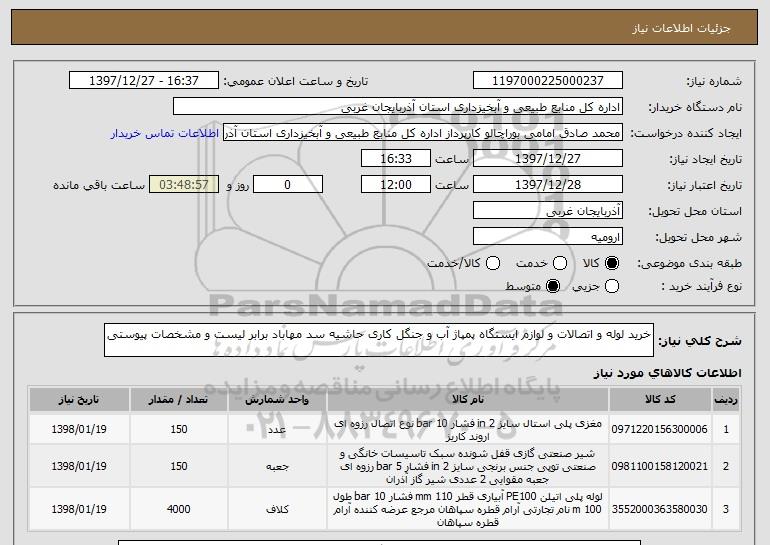770x545 pixels.
Task: Click the quantity 4000 cell
Action: 179,509
